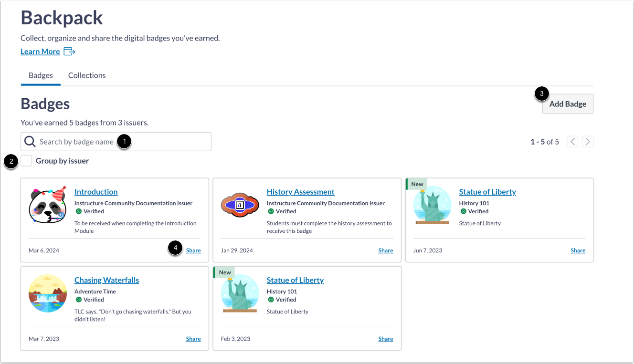Select the Badges tab
This screenshot has height=364, width=634.
click(x=41, y=75)
